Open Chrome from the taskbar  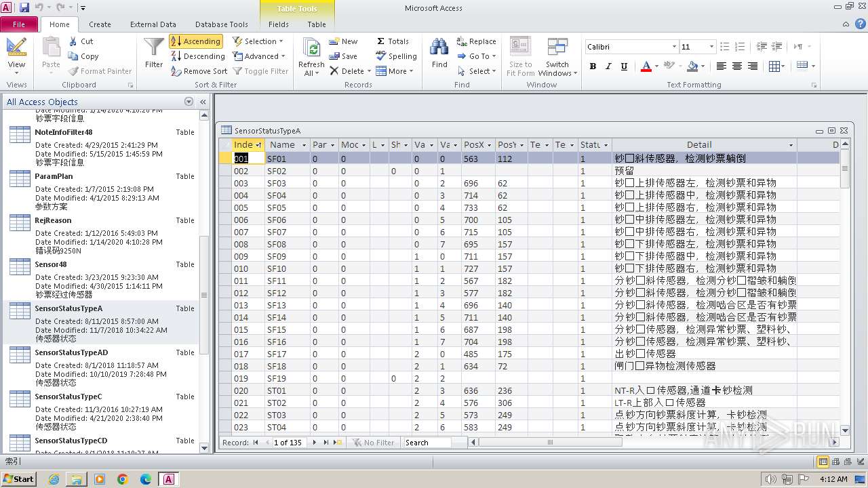click(x=123, y=479)
